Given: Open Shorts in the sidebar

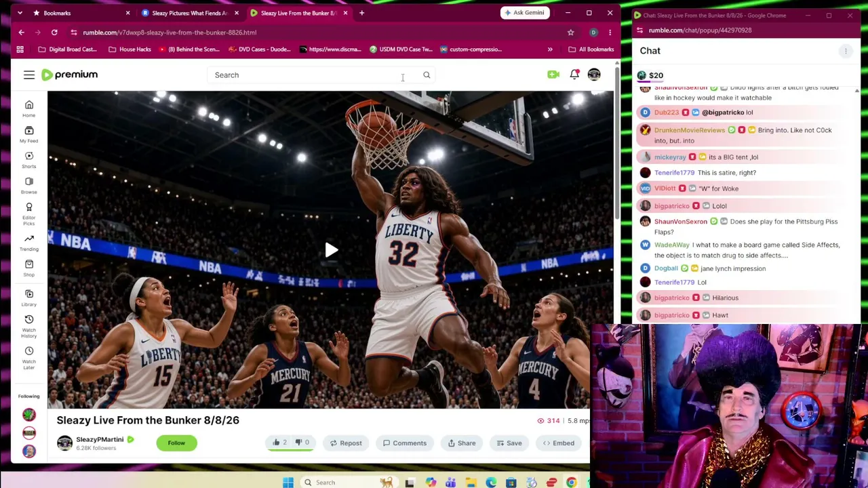Looking at the screenshot, I should (x=29, y=160).
